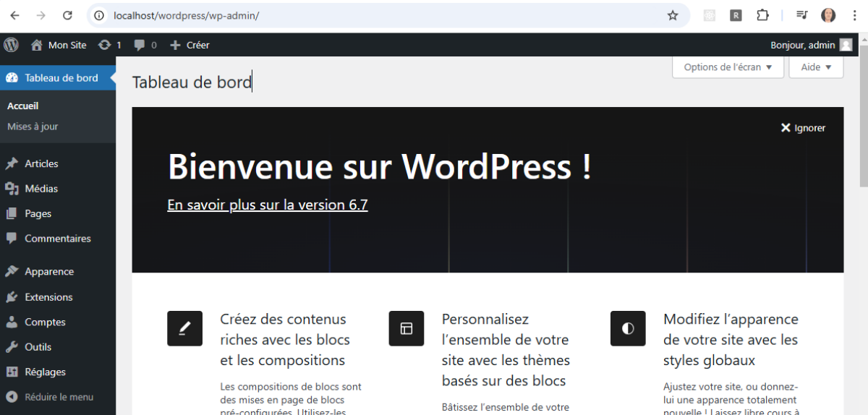This screenshot has width=868, height=415.
Task: Click heading Personnalisez l'ensemble de votre site
Action: [506, 350]
